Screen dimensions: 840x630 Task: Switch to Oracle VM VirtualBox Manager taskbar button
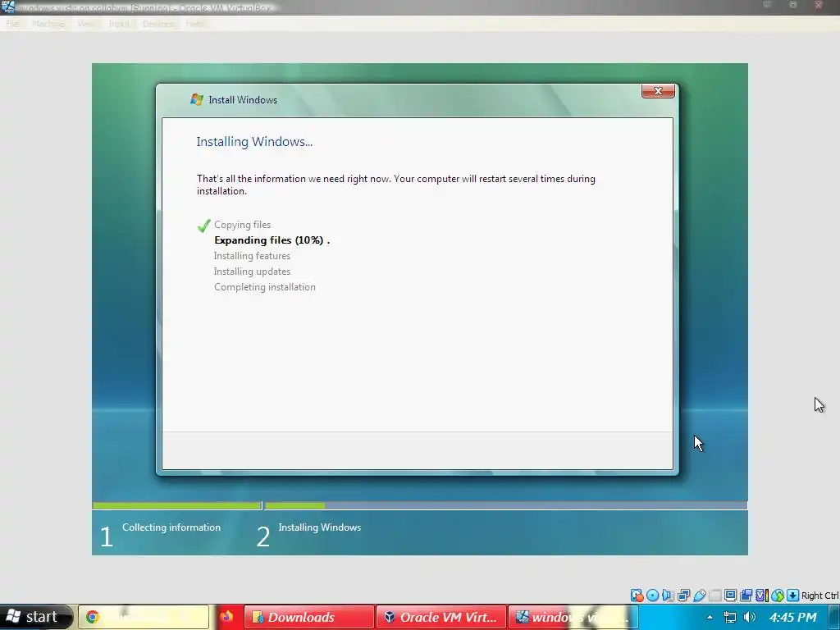click(441, 617)
